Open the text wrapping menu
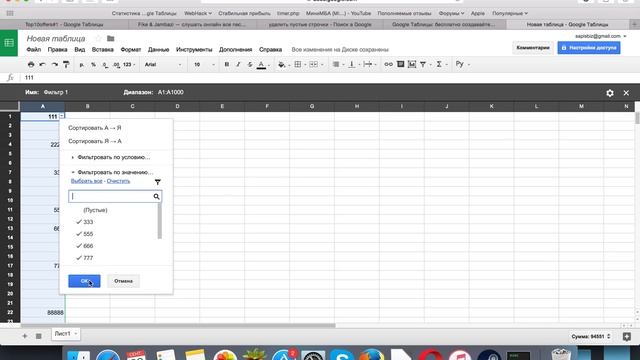 tap(369, 64)
